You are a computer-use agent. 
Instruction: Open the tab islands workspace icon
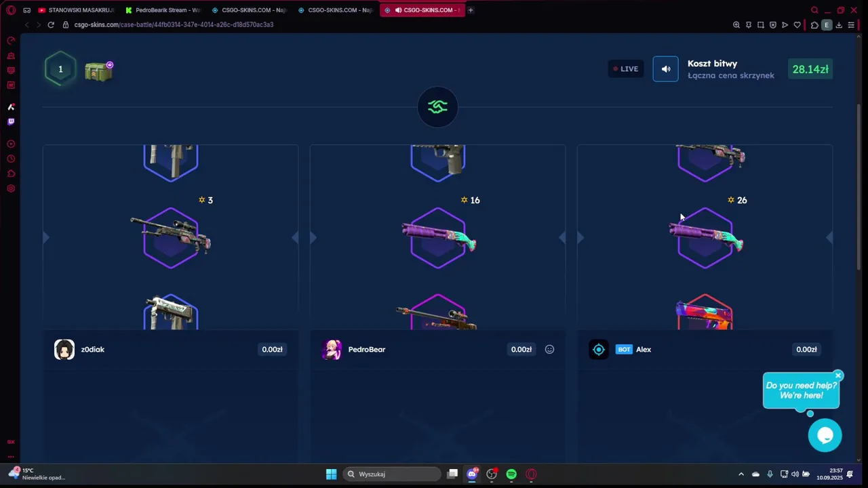[27, 10]
